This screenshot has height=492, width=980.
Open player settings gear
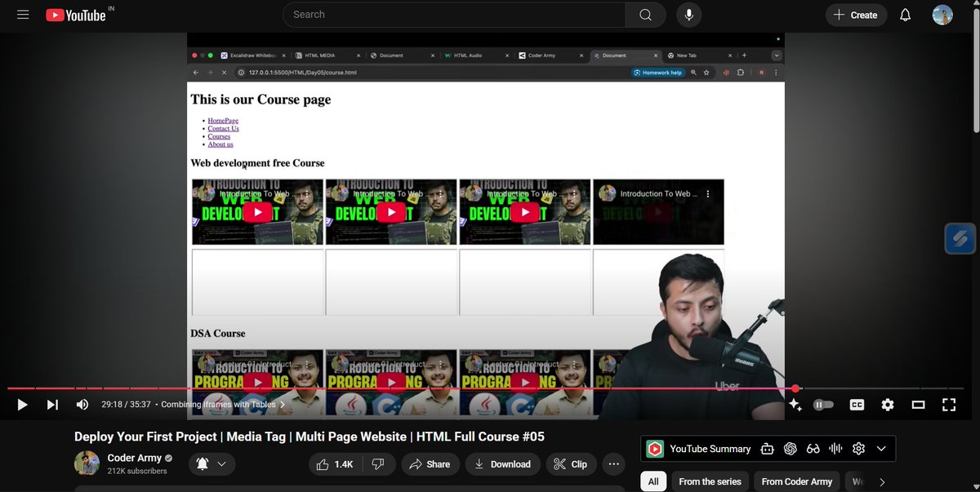(888, 405)
